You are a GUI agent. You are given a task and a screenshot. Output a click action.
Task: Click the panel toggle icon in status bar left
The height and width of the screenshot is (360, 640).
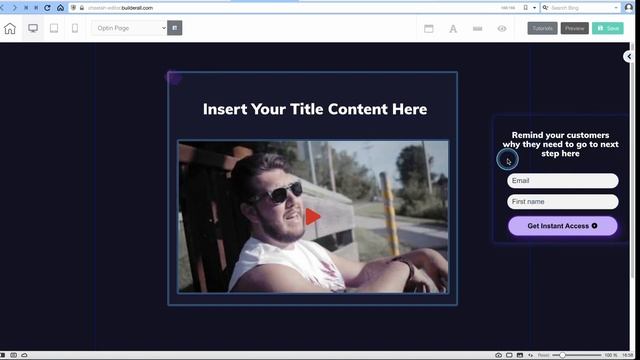point(3,355)
